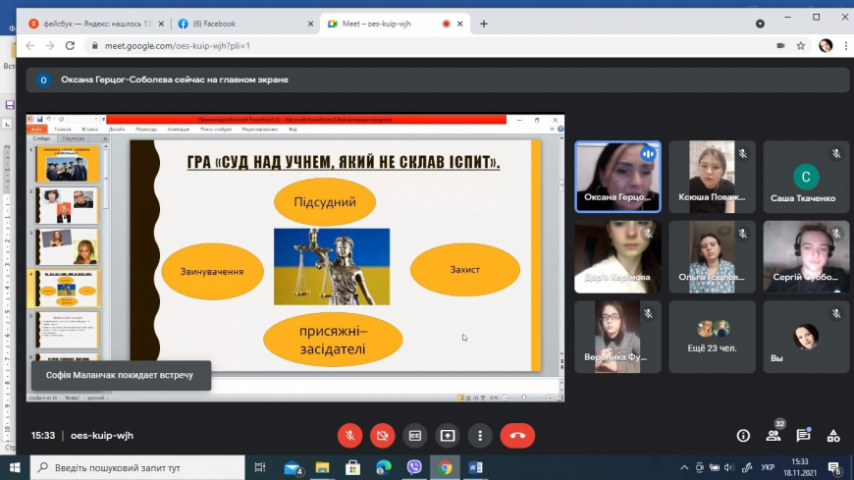Open the Activities panel icon
The image size is (854, 480).
tap(833, 435)
